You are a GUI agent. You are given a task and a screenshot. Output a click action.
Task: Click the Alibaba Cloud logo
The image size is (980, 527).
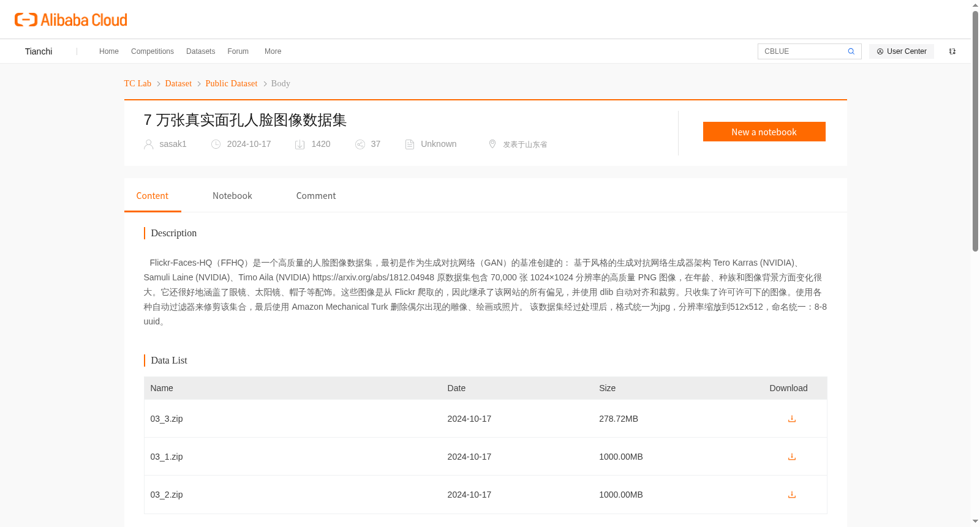71,20
